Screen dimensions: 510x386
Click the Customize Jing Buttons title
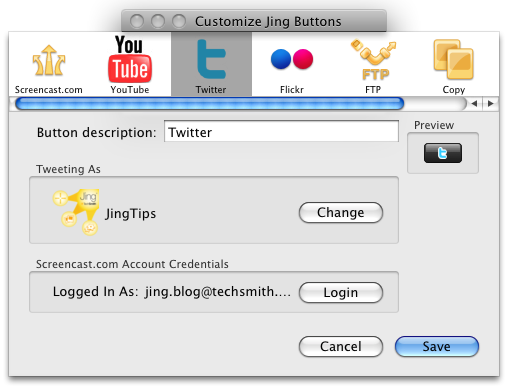pos(268,22)
